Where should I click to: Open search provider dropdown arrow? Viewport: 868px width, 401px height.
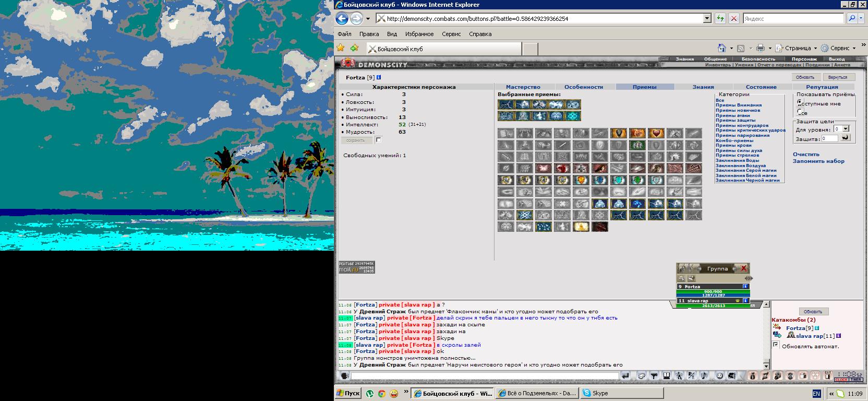[x=860, y=18]
